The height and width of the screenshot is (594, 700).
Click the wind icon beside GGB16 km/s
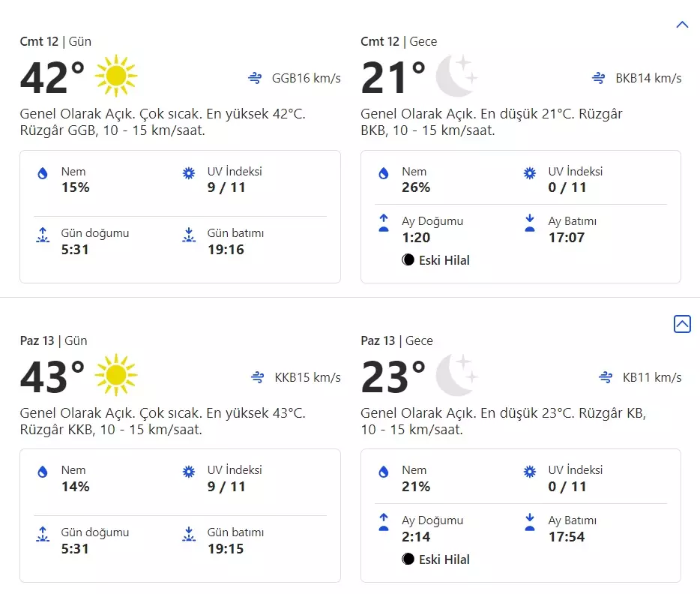click(x=256, y=78)
